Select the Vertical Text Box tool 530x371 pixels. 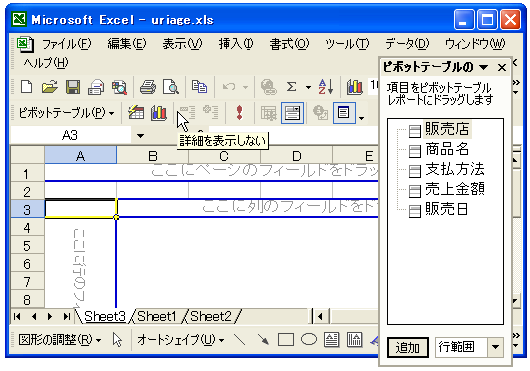[355, 340]
